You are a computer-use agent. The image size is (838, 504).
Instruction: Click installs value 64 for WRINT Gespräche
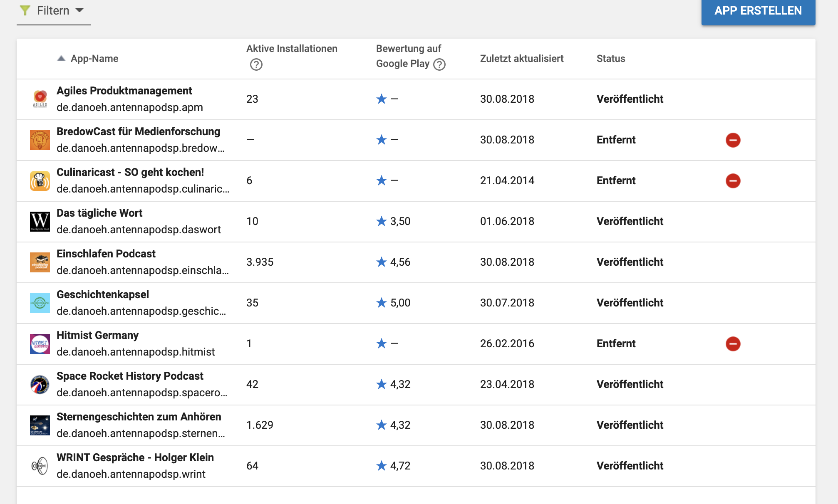253,466
